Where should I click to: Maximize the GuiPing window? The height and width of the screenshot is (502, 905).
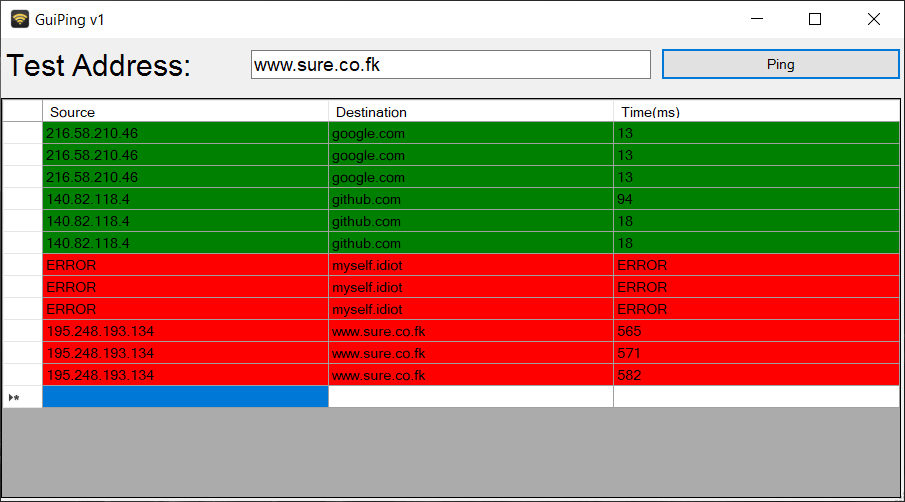point(815,19)
